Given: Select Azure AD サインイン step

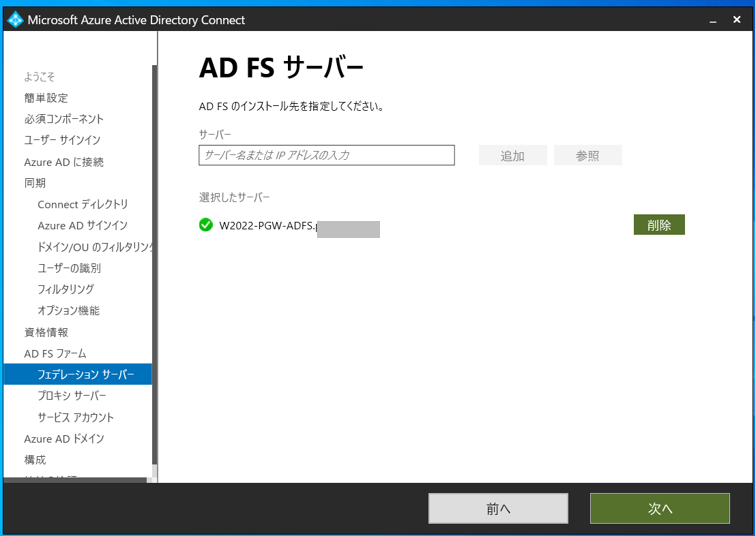Looking at the screenshot, I should [x=83, y=225].
